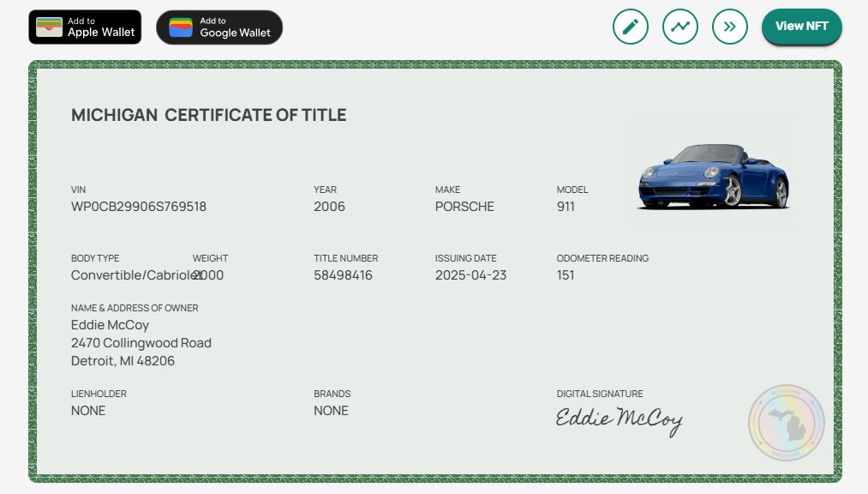The width and height of the screenshot is (868, 494).
Task: Click the VIN label
Action: [x=78, y=190]
